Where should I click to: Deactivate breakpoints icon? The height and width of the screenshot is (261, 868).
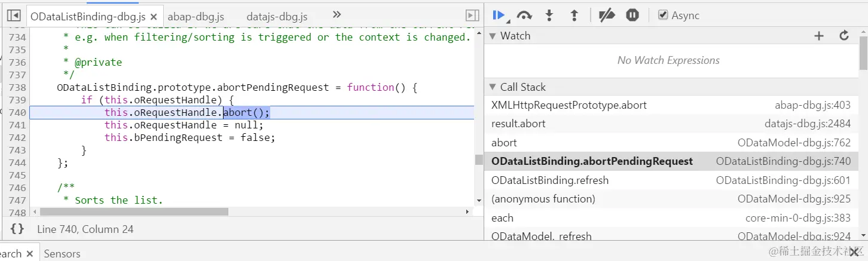coord(607,16)
